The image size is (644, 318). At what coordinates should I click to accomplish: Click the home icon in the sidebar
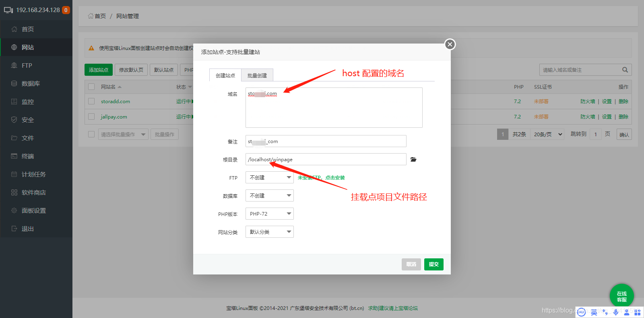click(x=14, y=29)
